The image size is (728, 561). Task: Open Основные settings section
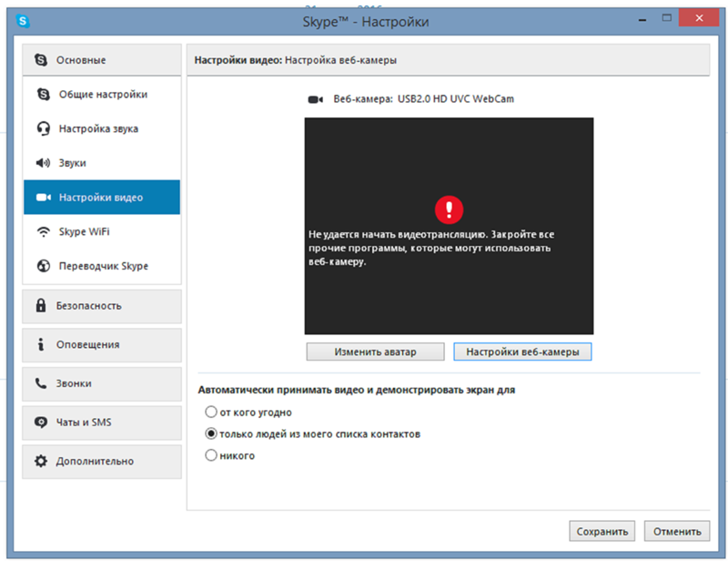click(x=102, y=60)
